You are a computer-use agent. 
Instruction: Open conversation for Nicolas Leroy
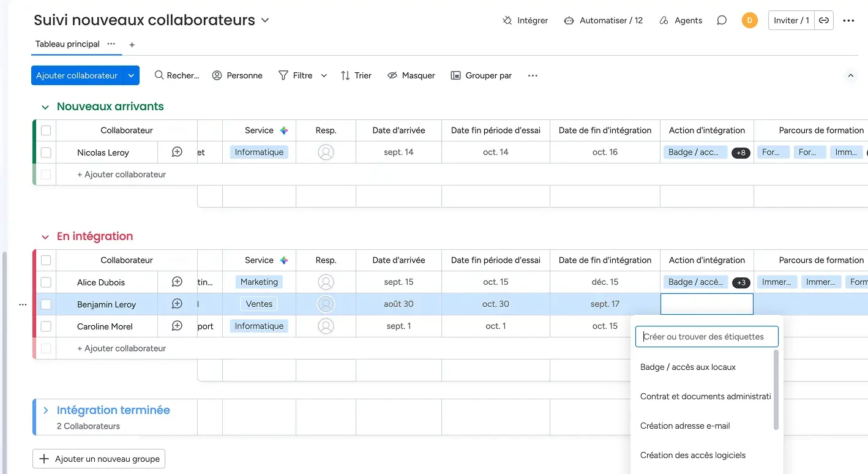click(x=177, y=152)
